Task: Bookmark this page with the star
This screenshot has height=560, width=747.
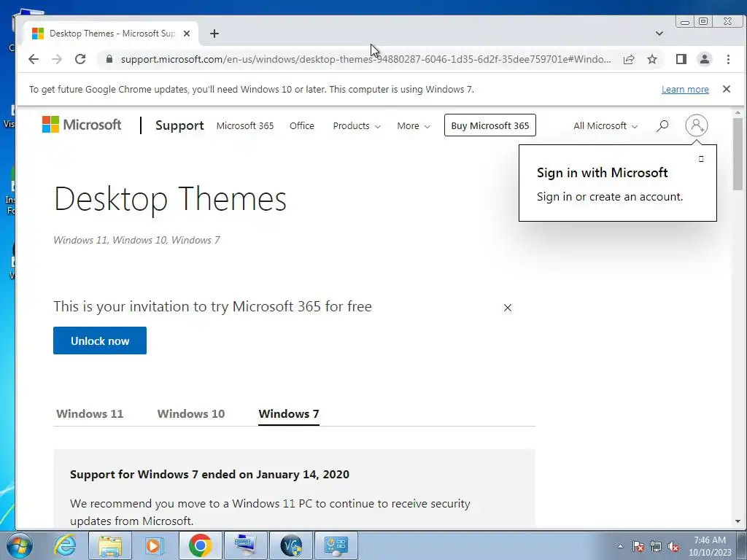Action: point(652,59)
